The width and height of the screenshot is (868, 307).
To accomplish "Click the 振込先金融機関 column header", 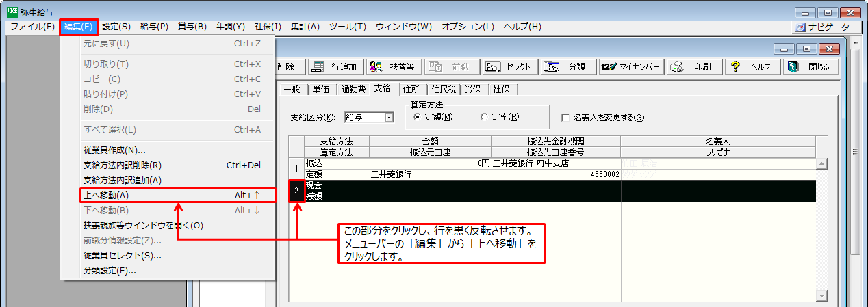I will tap(555, 141).
